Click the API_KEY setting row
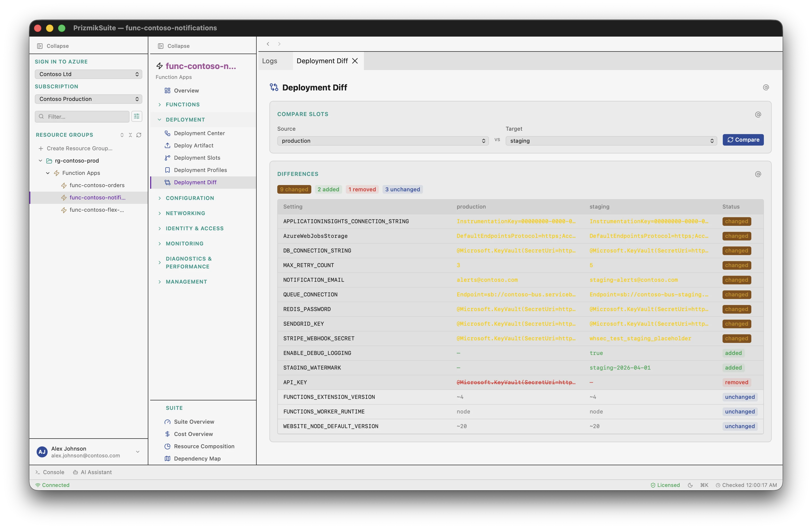This screenshot has width=812, height=529. (x=520, y=382)
